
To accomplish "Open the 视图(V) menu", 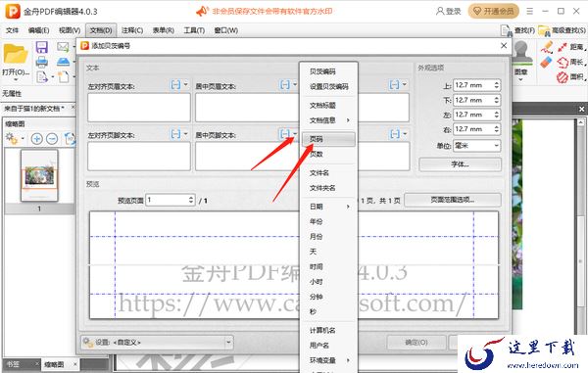I will coord(70,30).
